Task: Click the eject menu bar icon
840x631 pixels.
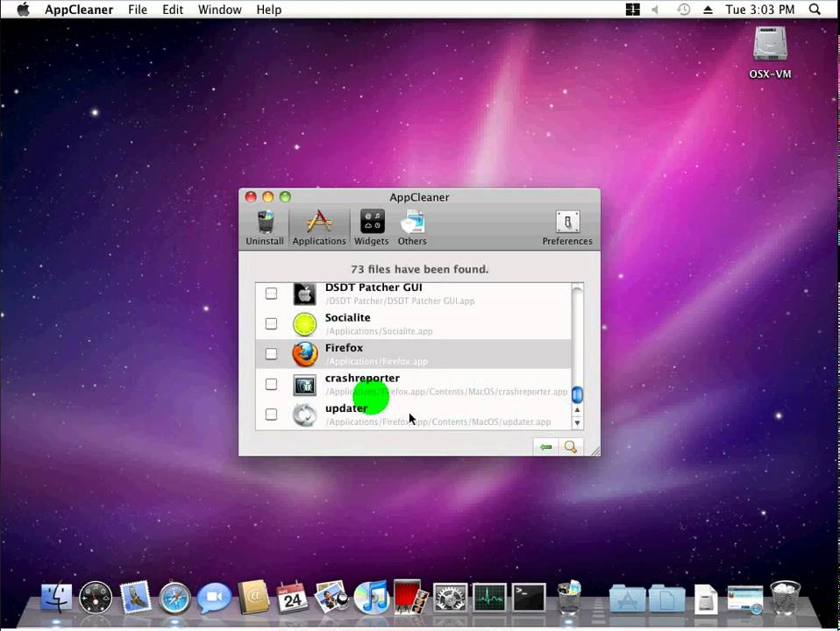Action: point(708,10)
